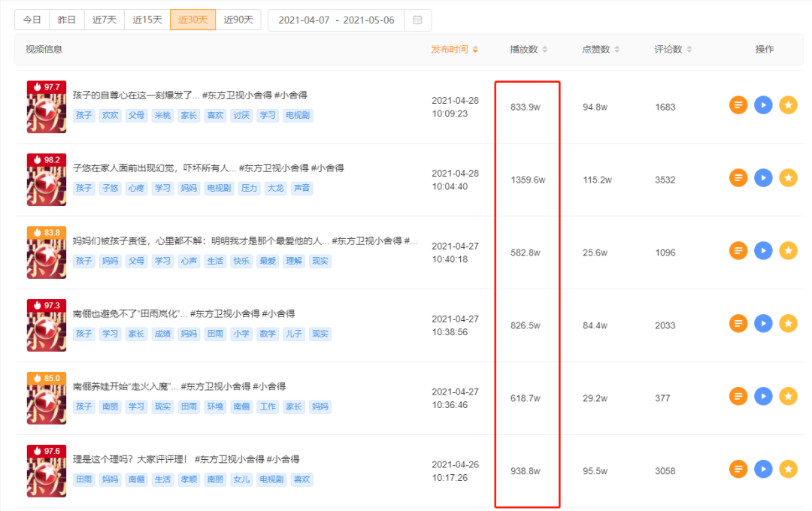Sort by 点赞数 column
The width and height of the screenshot is (812, 511).
[601, 49]
